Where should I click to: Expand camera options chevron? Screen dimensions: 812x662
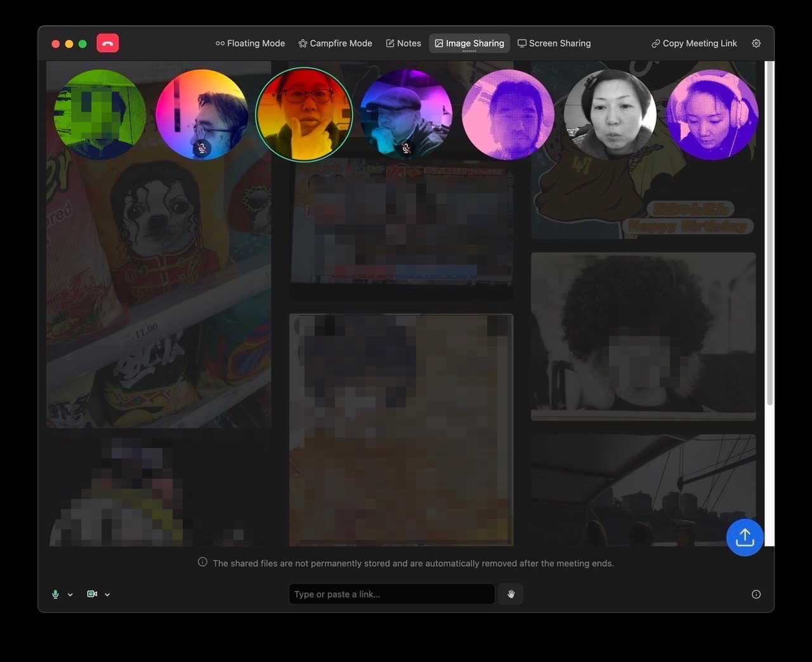tap(107, 595)
